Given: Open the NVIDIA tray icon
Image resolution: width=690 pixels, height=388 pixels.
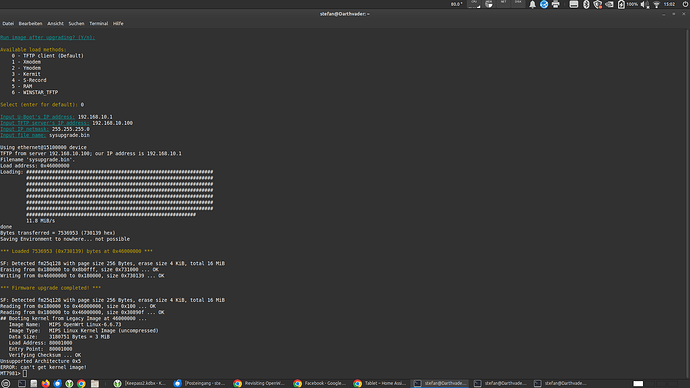Looking at the screenshot, I should coord(609,4).
